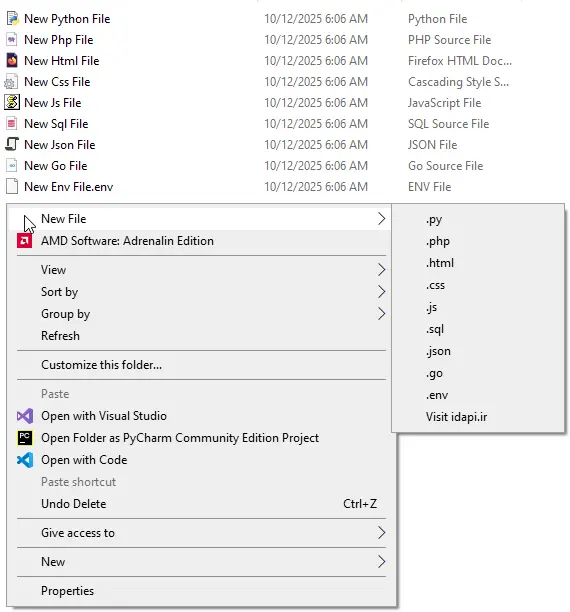Click the New Python File icon
The height and width of the screenshot is (612, 570).
click(12, 18)
